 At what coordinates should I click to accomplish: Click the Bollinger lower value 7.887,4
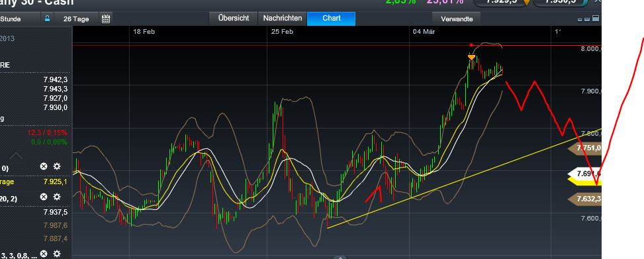[56, 238]
